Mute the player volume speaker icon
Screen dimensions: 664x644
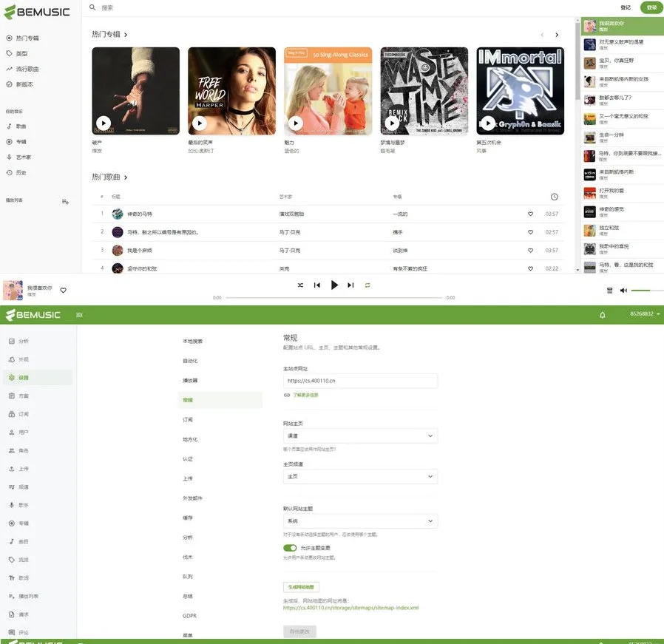(623, 291)
